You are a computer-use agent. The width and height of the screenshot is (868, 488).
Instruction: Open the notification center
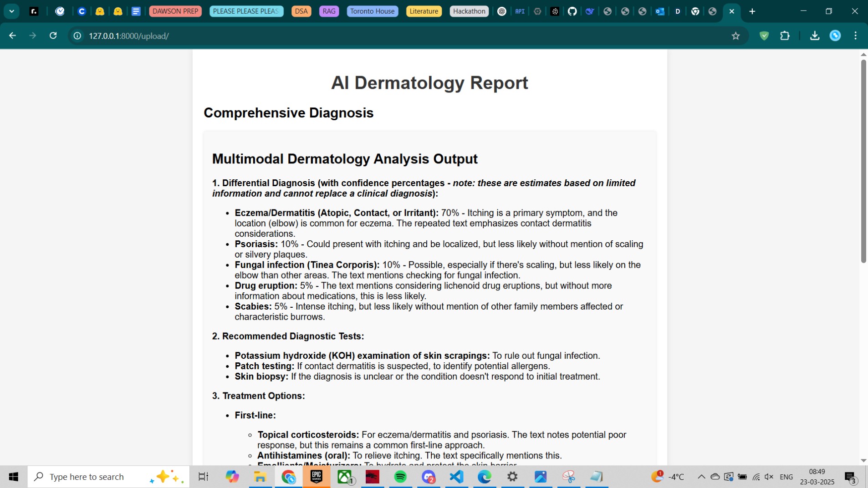pyautogui.click(x=851, y=477)
